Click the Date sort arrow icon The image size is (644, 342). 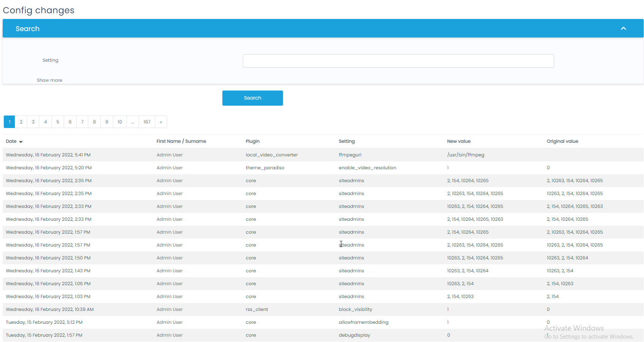click(21, 142)
